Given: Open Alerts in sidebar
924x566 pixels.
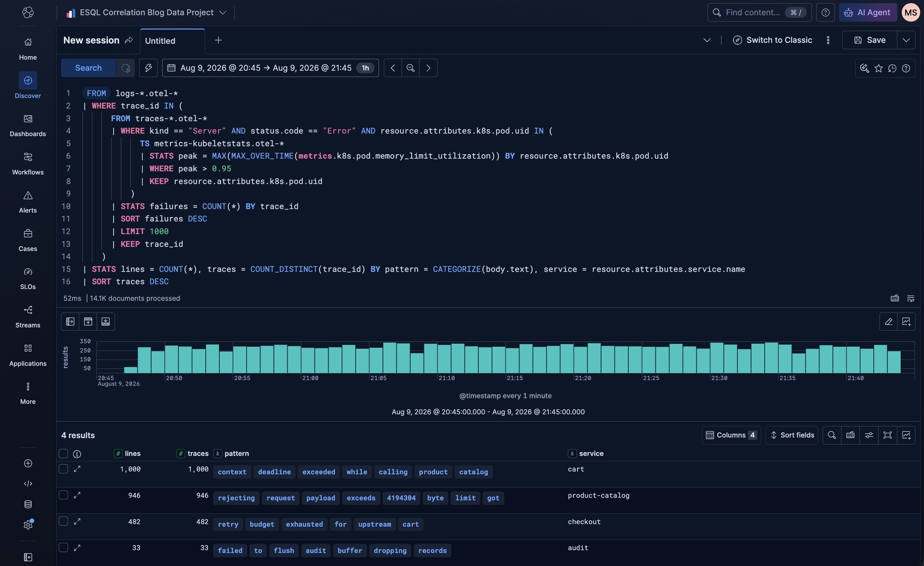Looking at the screenshot, I should point(28,202).
